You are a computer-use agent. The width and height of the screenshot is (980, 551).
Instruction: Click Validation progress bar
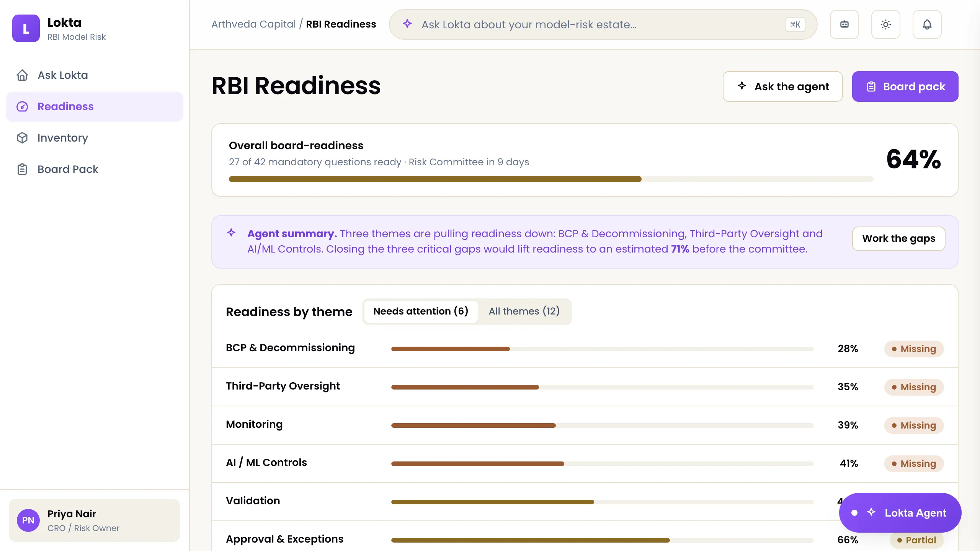(x=602, y=502)
